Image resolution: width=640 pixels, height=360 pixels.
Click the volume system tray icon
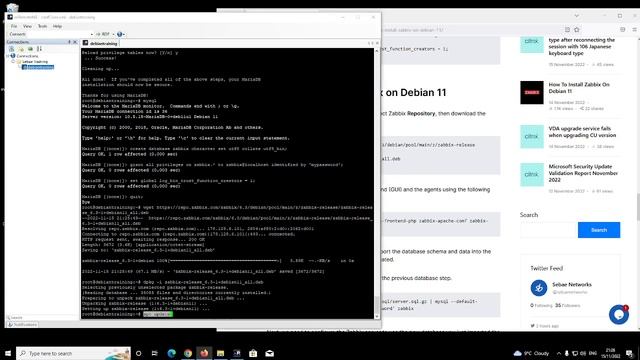583,353
